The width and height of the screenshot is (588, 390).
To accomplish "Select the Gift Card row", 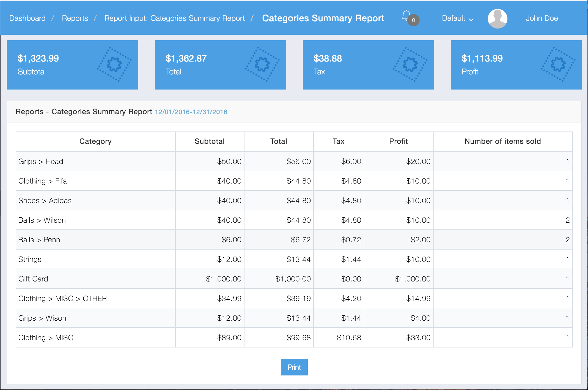I will click(x=33, y=279).
